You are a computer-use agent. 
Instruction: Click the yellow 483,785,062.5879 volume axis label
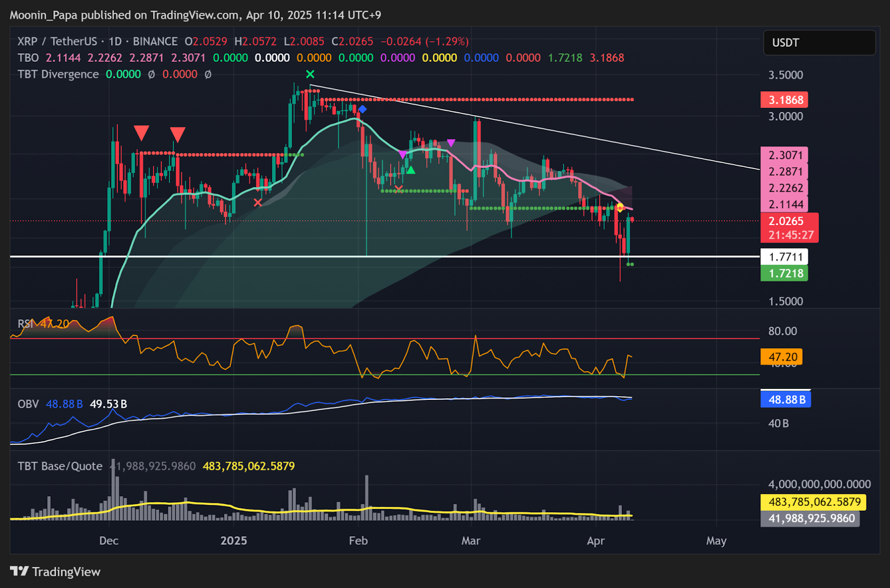coord(814,502)
